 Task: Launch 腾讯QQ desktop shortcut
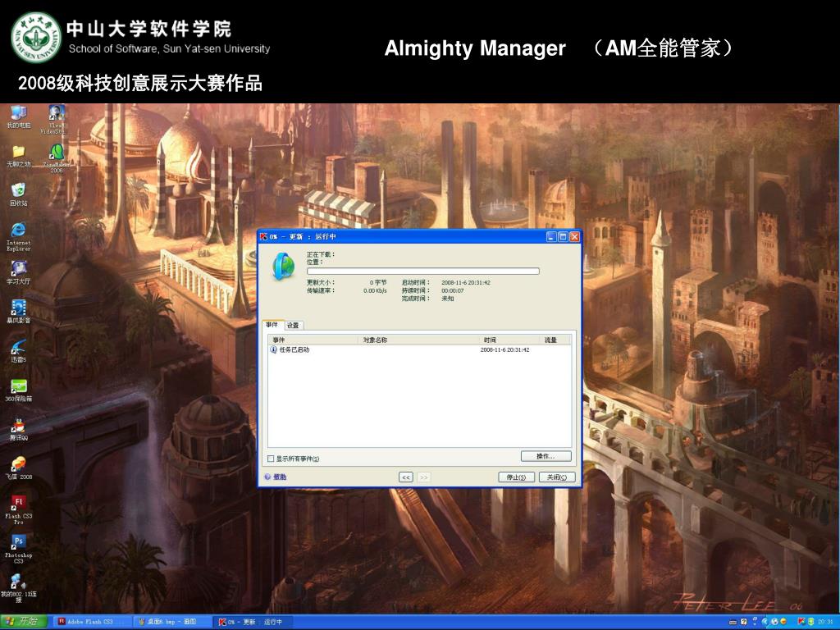tap(18, 429)
